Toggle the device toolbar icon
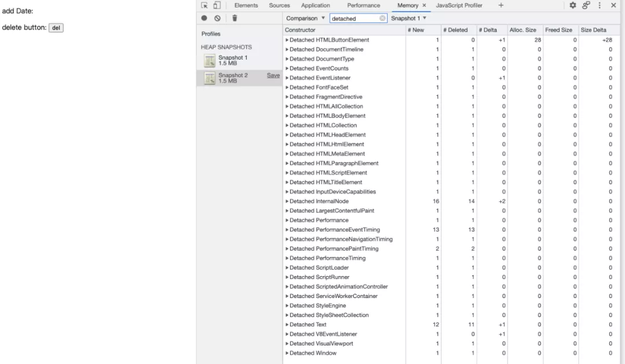625x364 pixels. (217, 5)
